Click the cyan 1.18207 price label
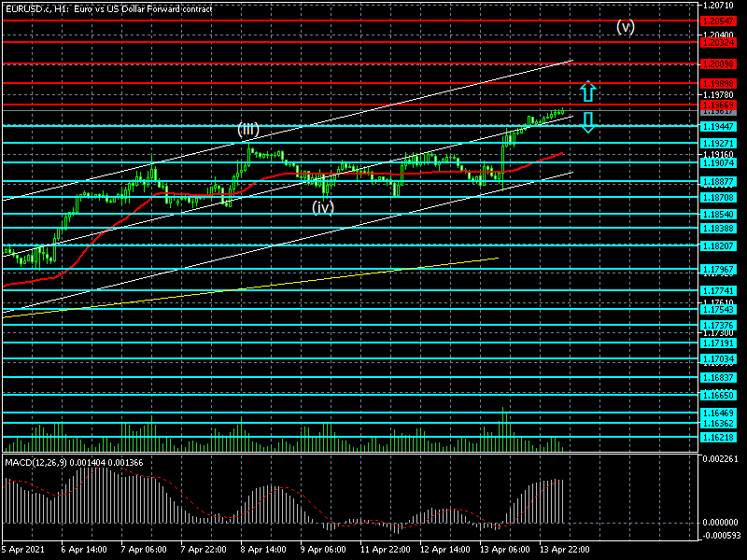The image size is (747, 560). click(x=718, y=245)
